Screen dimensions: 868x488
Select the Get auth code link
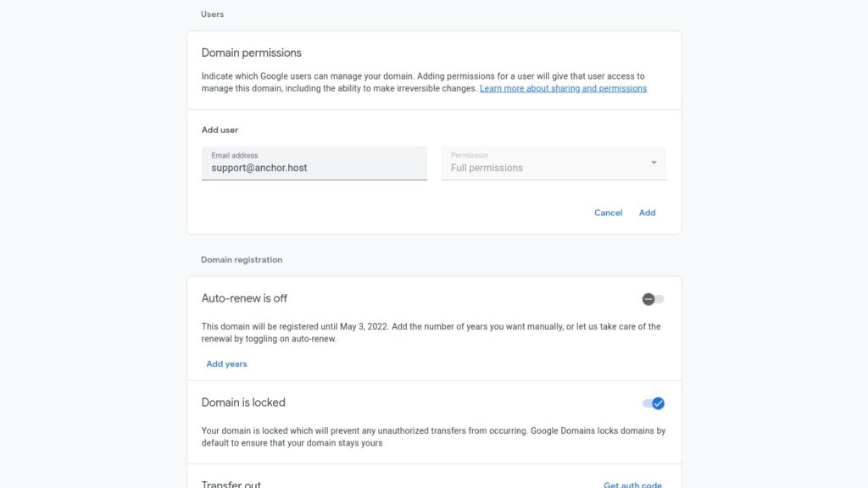click(632, 485)
